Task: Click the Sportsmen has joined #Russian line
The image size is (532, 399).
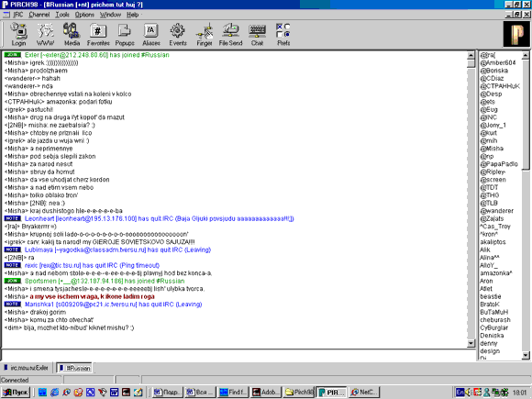Action: coord(94,282)
